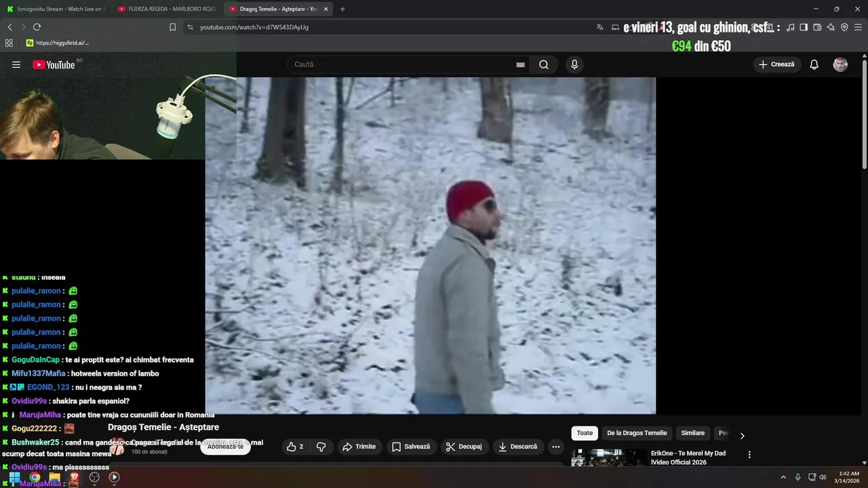Switch to FUERZA REGIDA - MARLBORO ROJO tab
This screenshot has height=488, width=868.
[166, 9]
